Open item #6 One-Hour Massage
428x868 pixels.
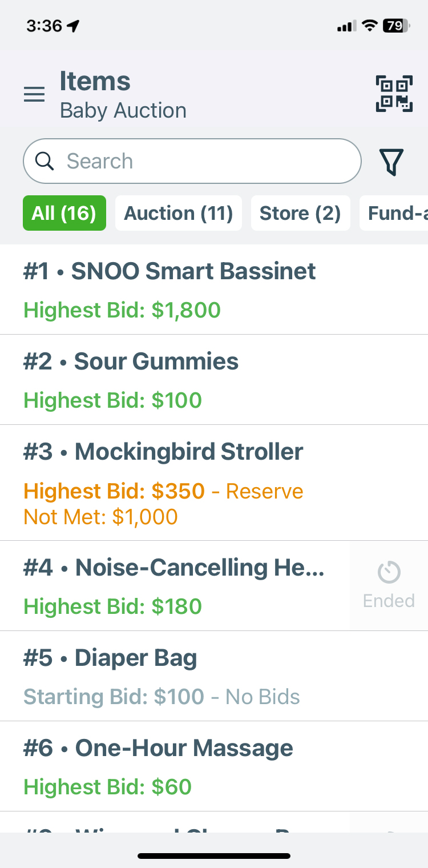tap(214, 766)
